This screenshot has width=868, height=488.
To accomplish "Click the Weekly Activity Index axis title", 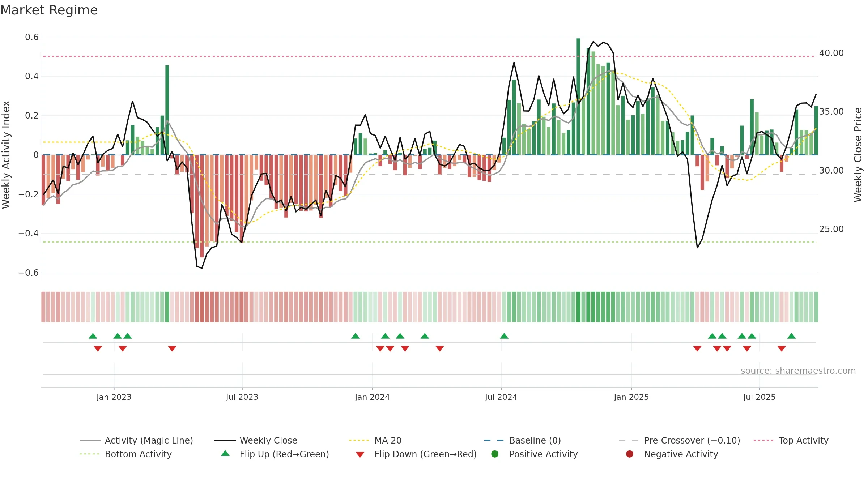I will point(6,155).
